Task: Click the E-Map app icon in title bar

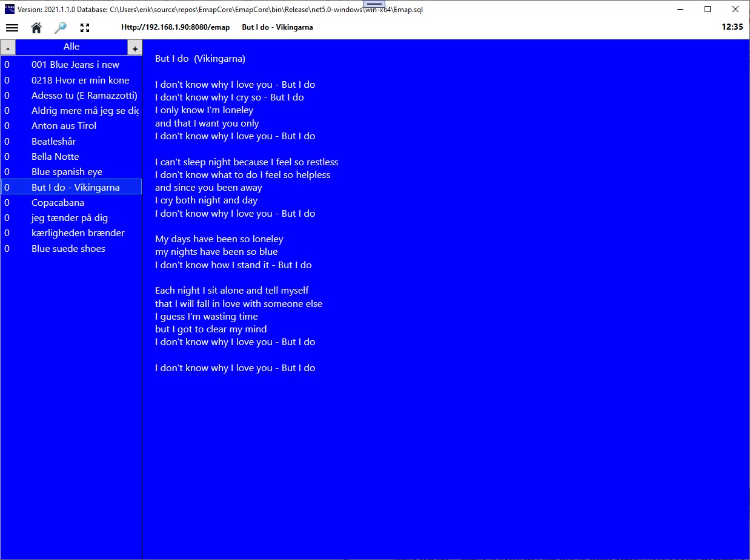Action: 9,9
